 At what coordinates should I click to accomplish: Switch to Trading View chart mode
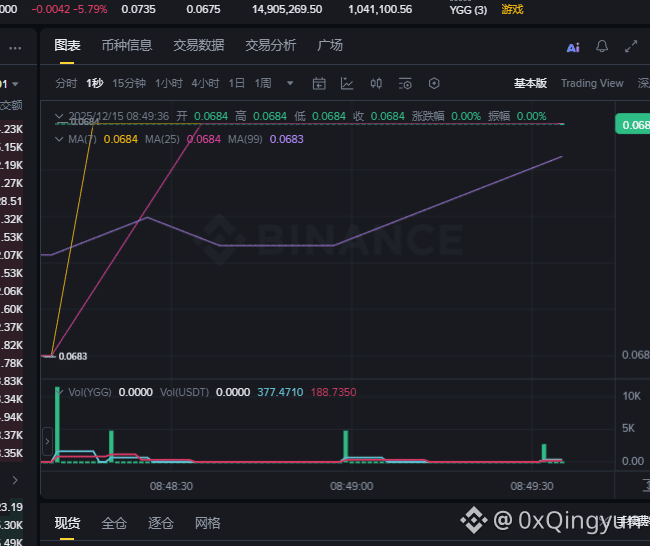[x=592, y=83]
